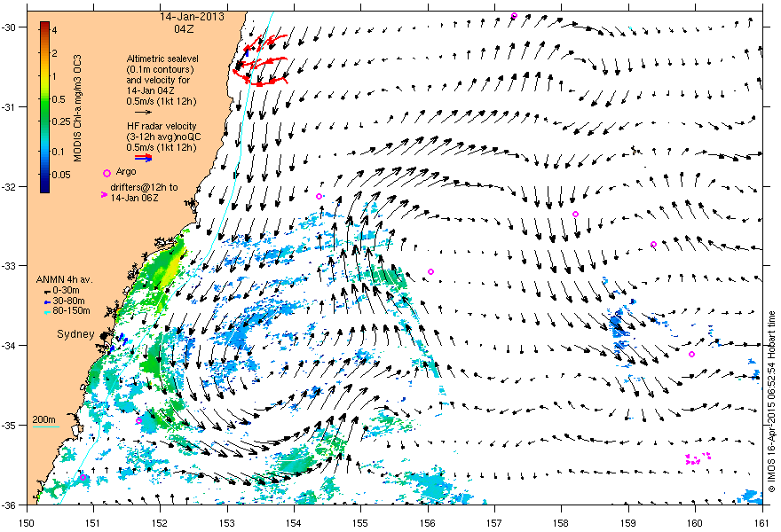Click the black altimetric velocity scale arrow in legend
This screenshot has height=532, width=781.
(144, 113)
